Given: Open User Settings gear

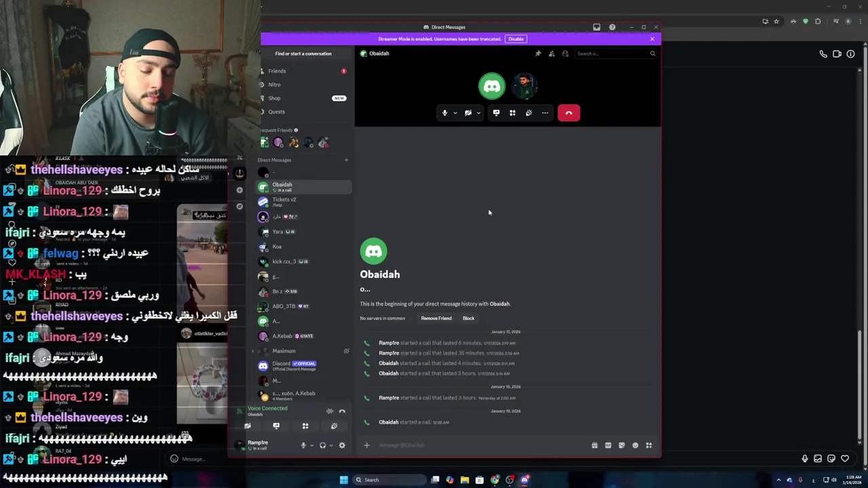Looking at the screenshot, I should (x=342, y=445).
